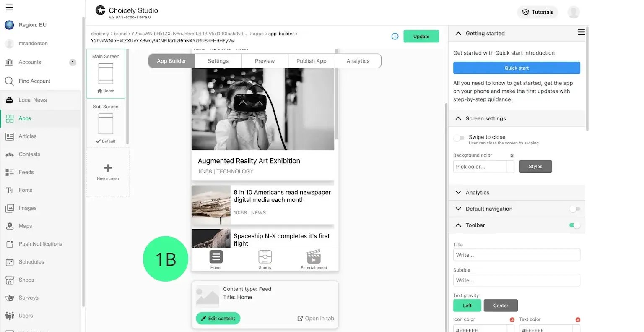The image size is (644, 332).
Task: Open the Augmented Reality Art Exhibition article
Action: coord(263,124)
